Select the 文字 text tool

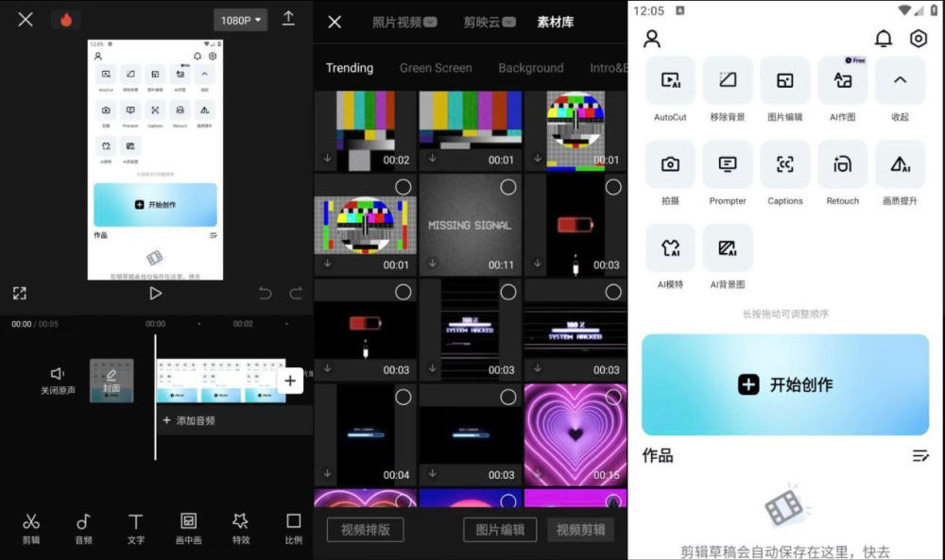135,529
